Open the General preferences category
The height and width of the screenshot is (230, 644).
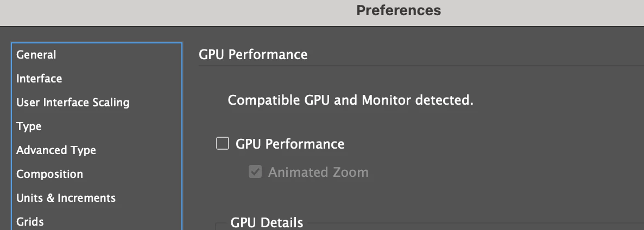click(x=36, y=55)
